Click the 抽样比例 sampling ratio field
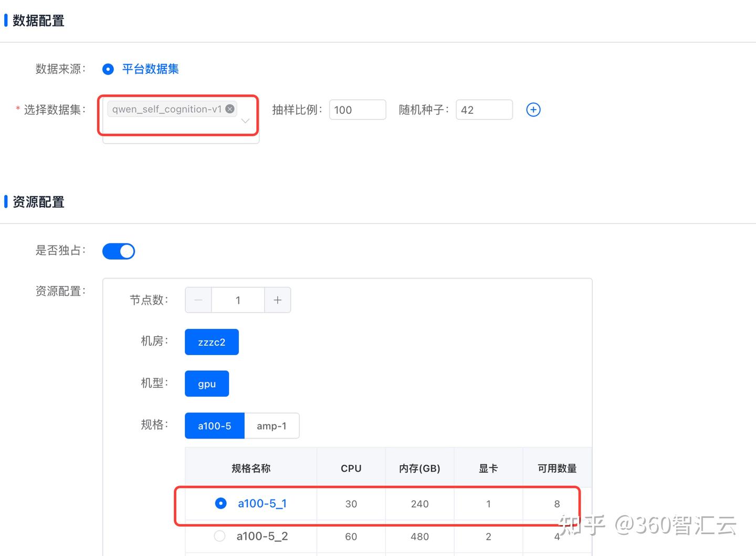 click(357, 110)
